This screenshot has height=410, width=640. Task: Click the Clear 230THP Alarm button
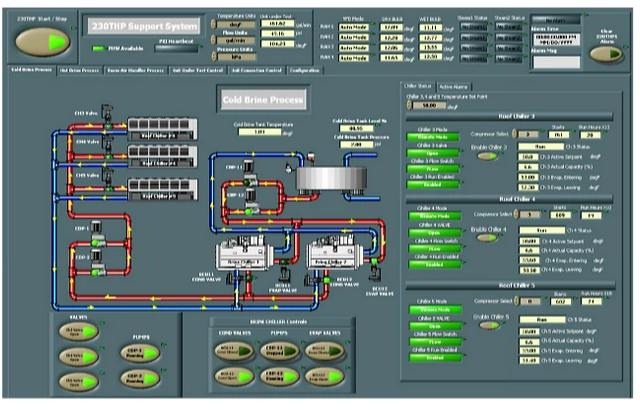[x=606, y=54]
